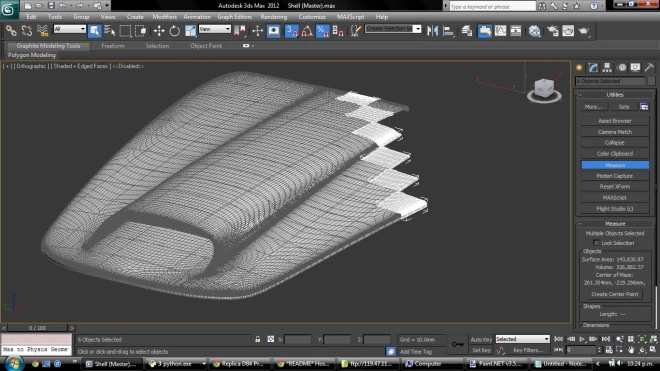Activate the Select and Scale tool
This screenshot has width=660, height=371.
190,31
